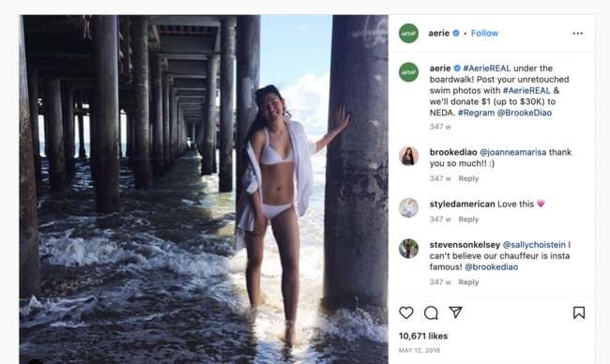Visit the @BrookeDiao mention in caption
Viewport: 610px width, 364px height.
[x=525, y=113]
